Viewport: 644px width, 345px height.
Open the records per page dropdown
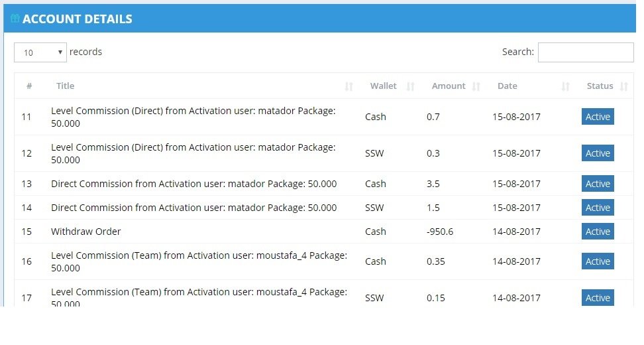point(40,52)
